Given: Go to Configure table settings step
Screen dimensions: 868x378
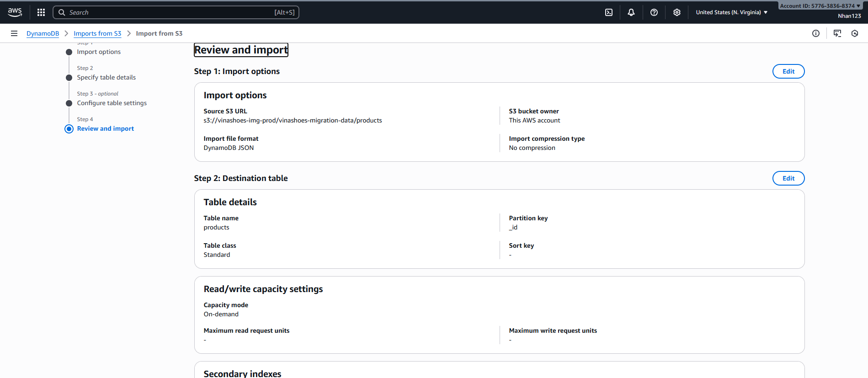Looking at the screenshot, I should pos(112,103).
